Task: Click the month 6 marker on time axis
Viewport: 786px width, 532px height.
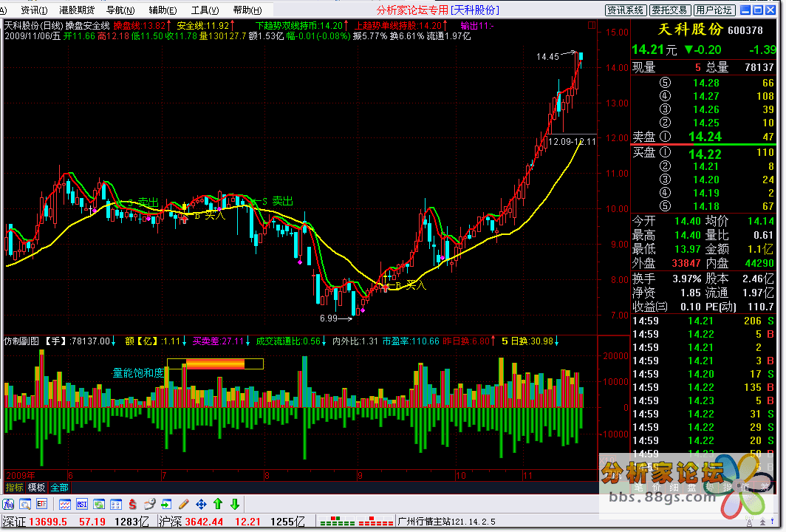Action: (x=71, y=475)
